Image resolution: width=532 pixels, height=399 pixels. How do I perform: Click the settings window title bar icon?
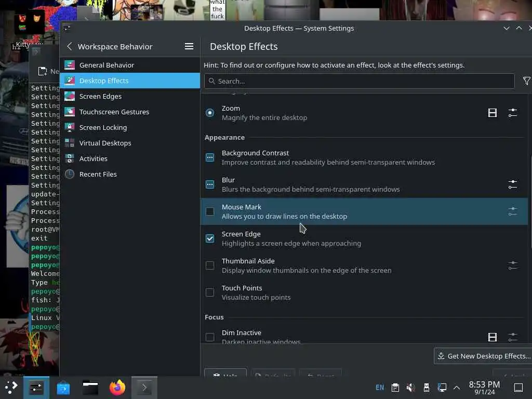66,28
